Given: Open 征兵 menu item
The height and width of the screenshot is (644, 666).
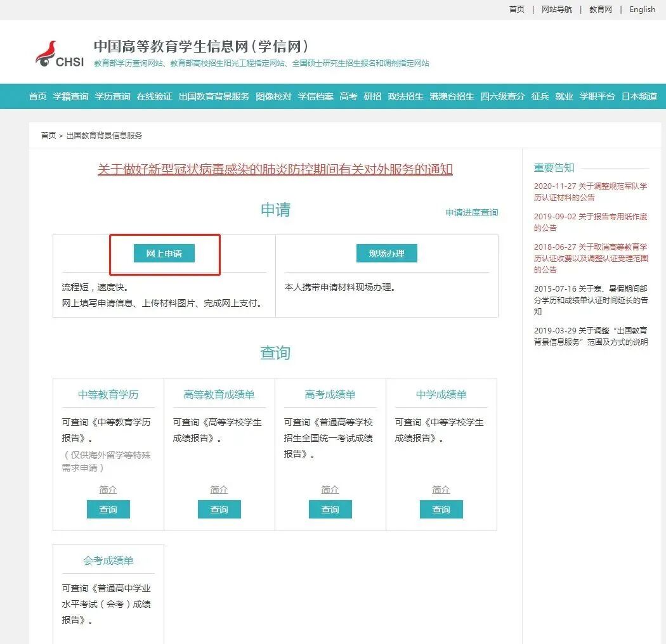Looking at the screenshot, I should click(x=540, y=96).
